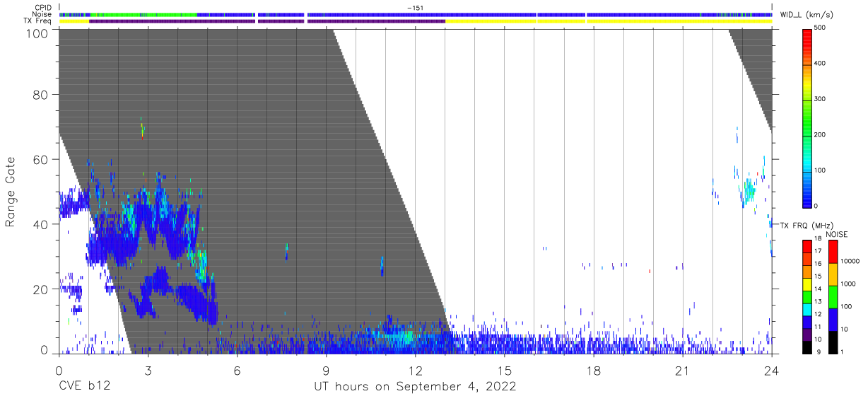Pick the blue 10-100 noise swatch

tap(833, 319)
